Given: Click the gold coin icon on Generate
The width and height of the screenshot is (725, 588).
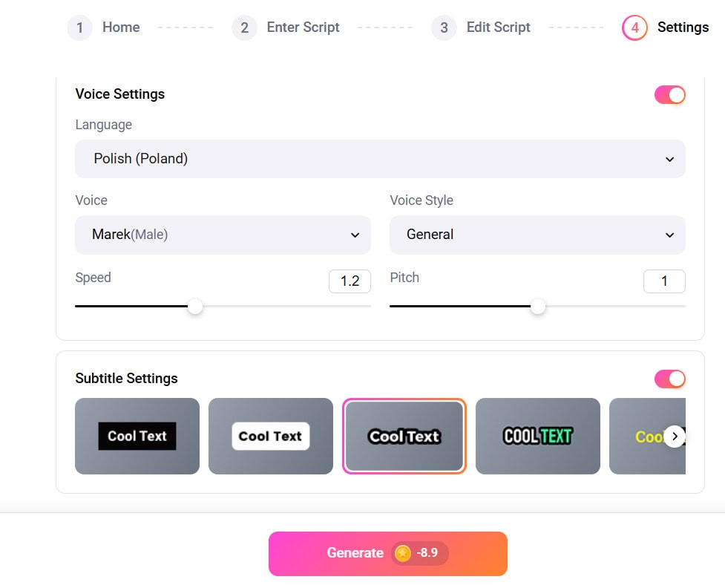Looking at the screenshot, I should (403, 553).
